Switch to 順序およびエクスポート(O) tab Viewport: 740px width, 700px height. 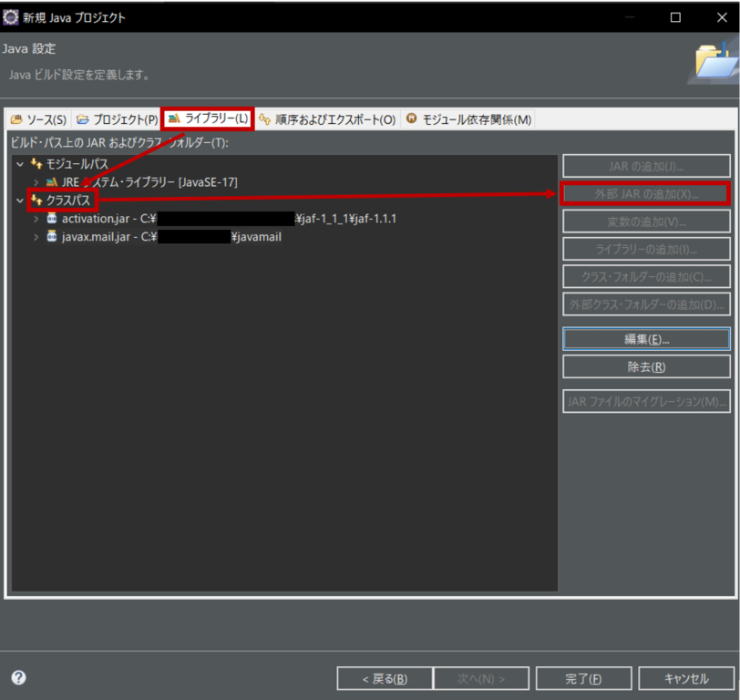[x=327, y=119]
